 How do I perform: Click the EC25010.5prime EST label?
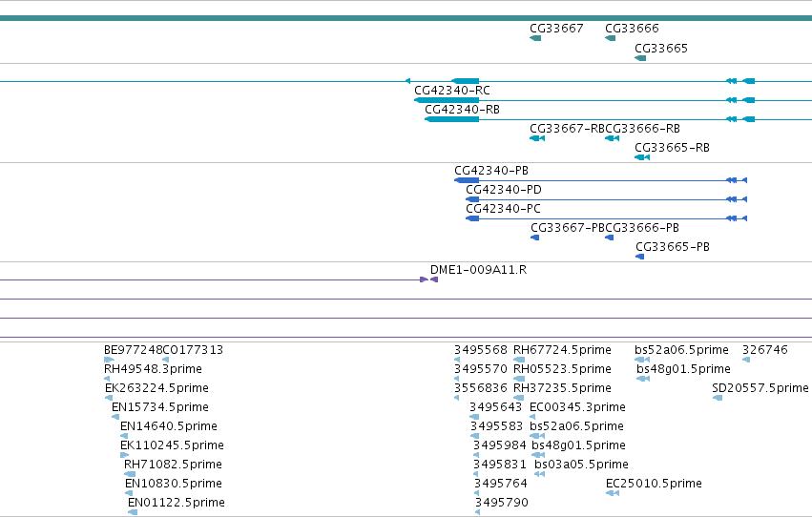point(654,485)
